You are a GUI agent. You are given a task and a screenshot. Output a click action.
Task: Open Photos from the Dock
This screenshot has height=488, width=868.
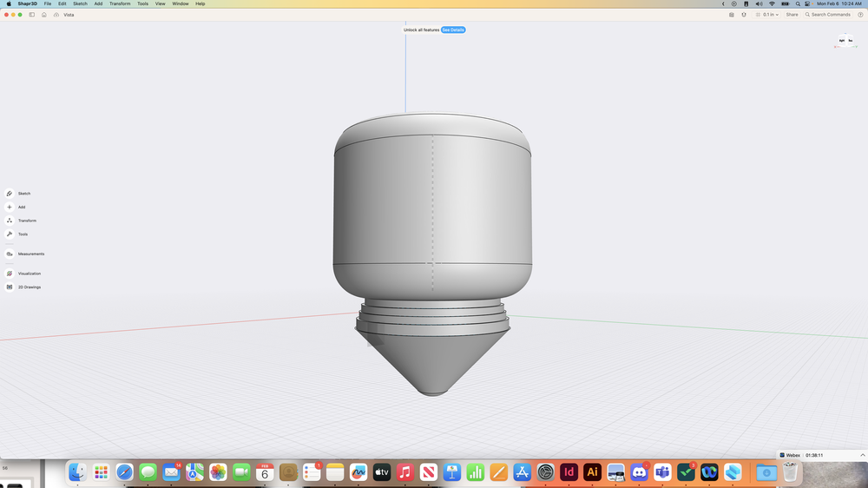tap(218, 472)
